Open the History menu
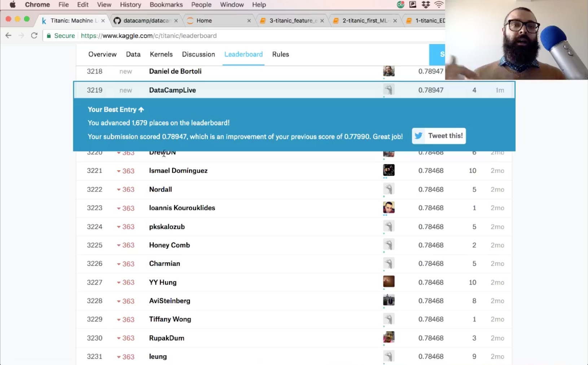588x365 pixels. point(130,5)
